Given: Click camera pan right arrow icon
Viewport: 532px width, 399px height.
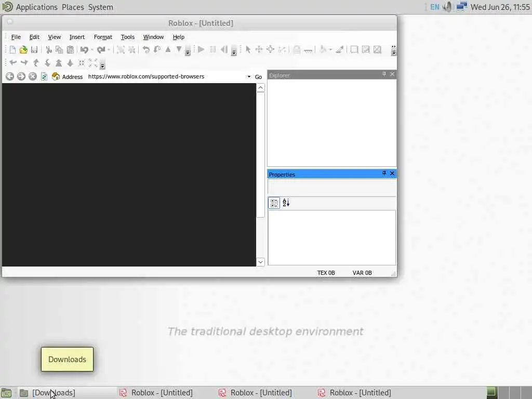Looking at the screenshot, I should coord(24,63).
